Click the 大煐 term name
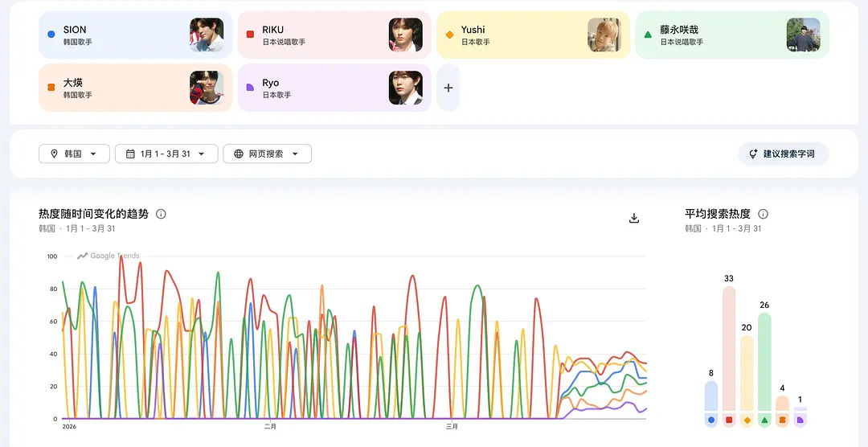 (x=72, y=83)
